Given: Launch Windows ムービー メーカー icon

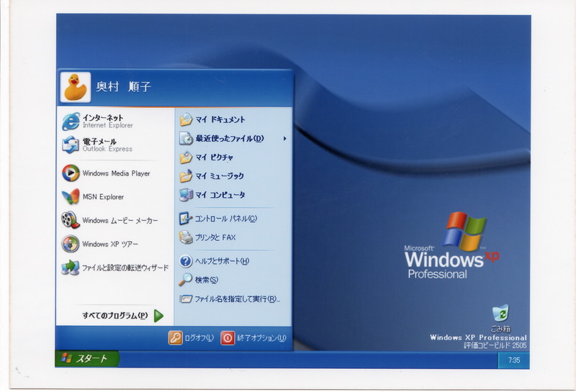Looking at the screenshot, I should click(x=71, y=220).
